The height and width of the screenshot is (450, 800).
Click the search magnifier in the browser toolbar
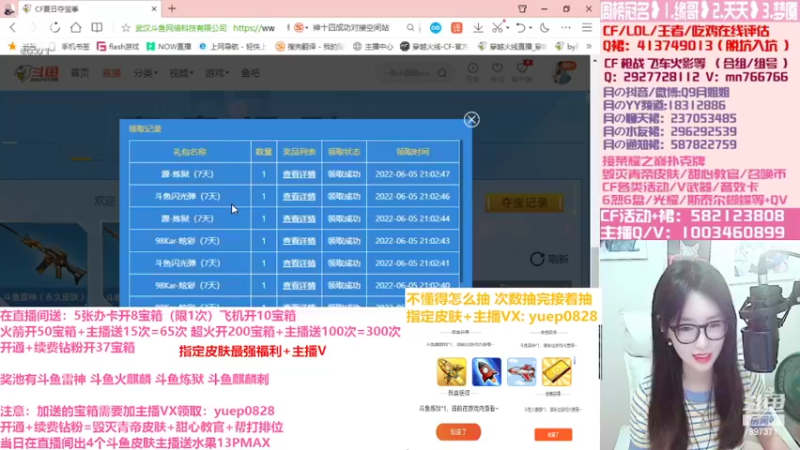410,28
